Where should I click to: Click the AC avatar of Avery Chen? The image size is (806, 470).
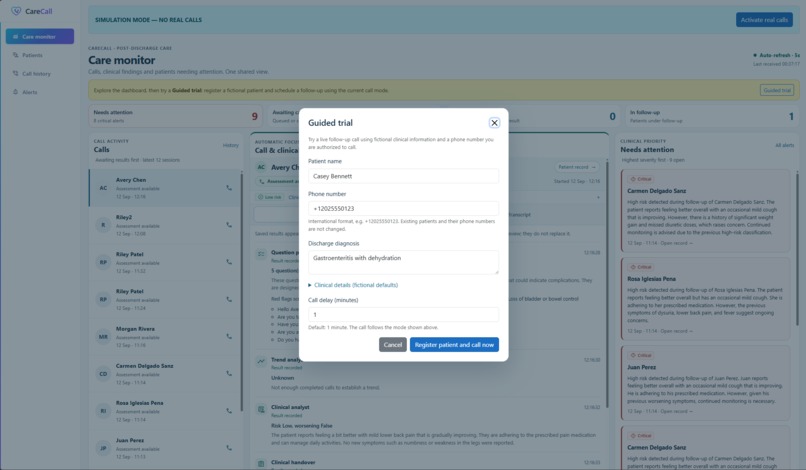(103, 188)
